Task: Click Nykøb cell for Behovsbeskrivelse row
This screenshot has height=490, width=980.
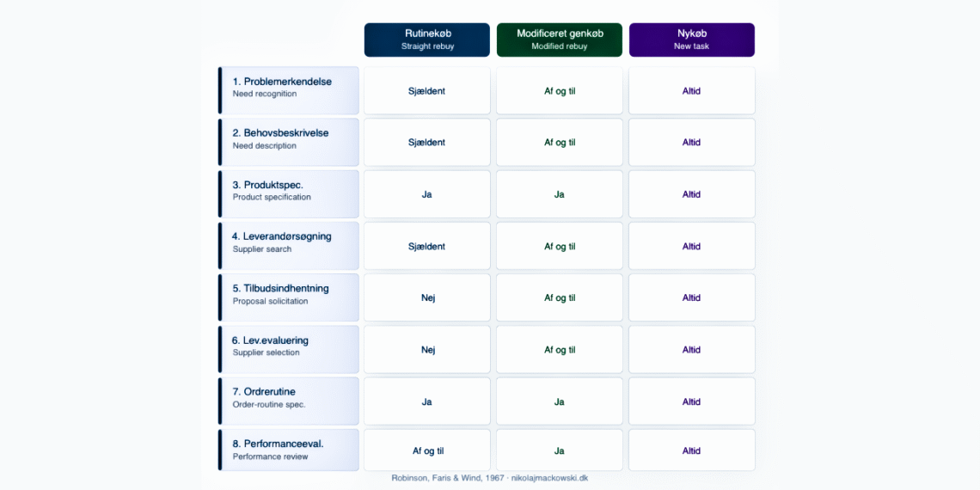Action: 692,142
